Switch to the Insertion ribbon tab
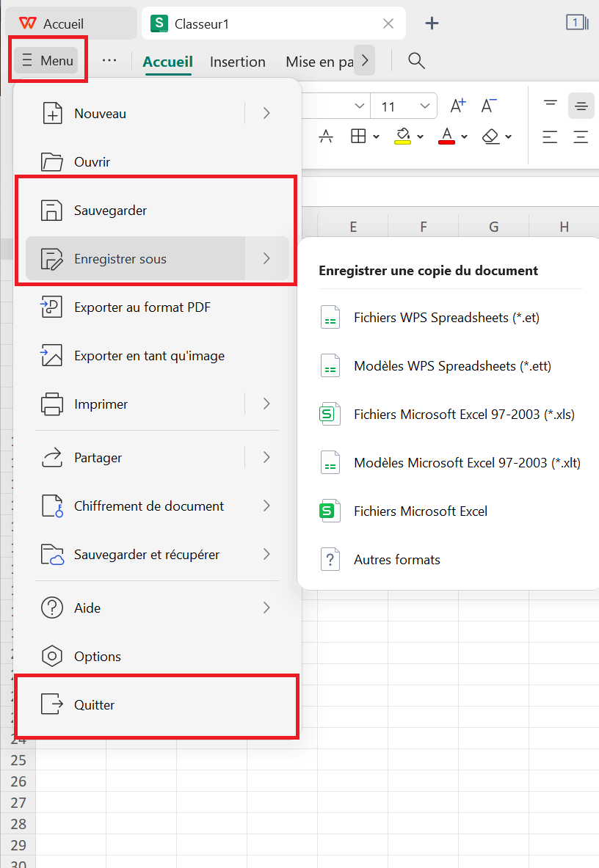Viewport: 599px width, 868px height. (x=238, y=62)
